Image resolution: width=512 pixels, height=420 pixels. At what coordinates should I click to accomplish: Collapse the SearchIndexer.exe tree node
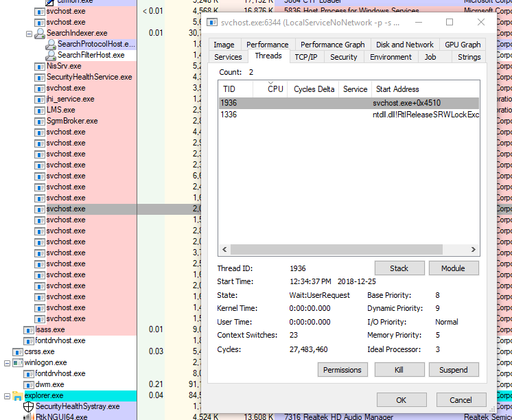29,34
